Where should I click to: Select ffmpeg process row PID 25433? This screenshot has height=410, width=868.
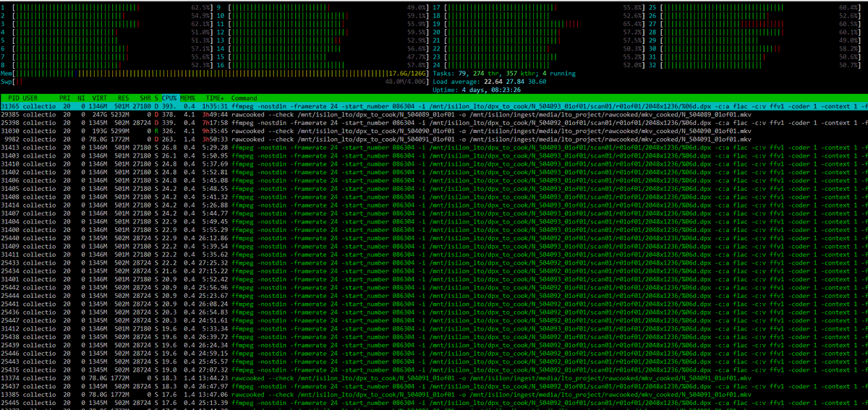[434, 263]
